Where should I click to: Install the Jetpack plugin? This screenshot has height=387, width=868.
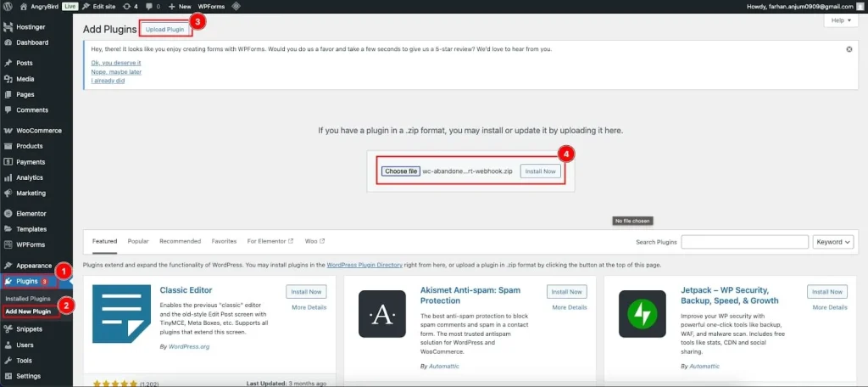[827, 292]
